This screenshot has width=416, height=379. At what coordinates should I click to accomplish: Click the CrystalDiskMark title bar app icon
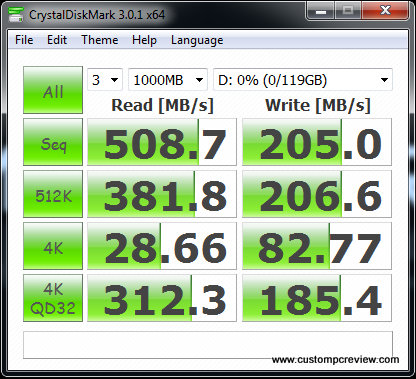pos(16,14)
